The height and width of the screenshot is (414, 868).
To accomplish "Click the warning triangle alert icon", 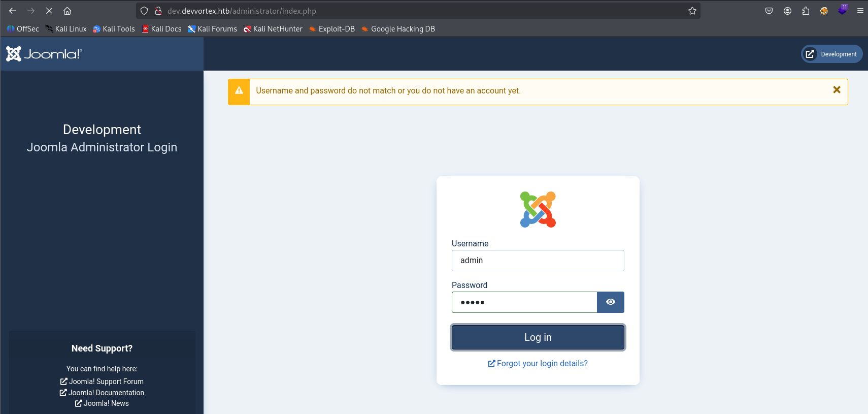I will pos(239,91).
